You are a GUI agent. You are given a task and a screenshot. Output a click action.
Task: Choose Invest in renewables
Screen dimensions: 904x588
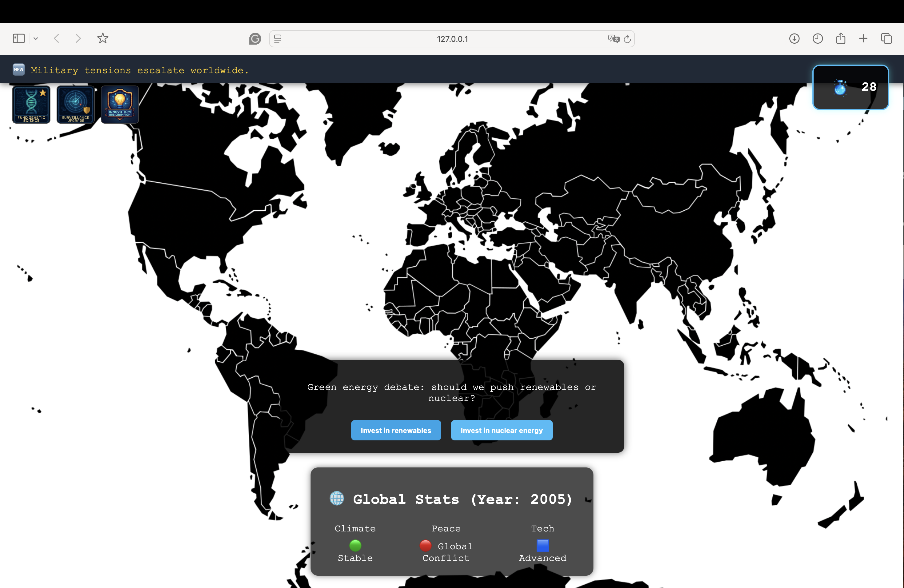pyautogui.click(x=396, y=430)
